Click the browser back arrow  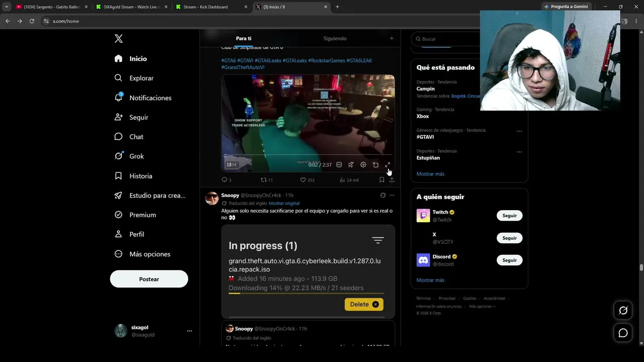(8, 21)
